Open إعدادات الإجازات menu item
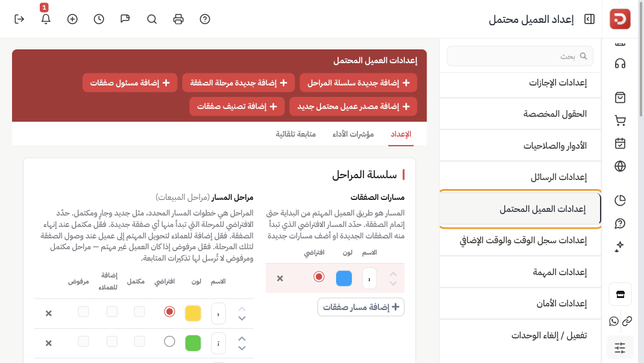Screen dimensions: 644x363 [520, 82]
